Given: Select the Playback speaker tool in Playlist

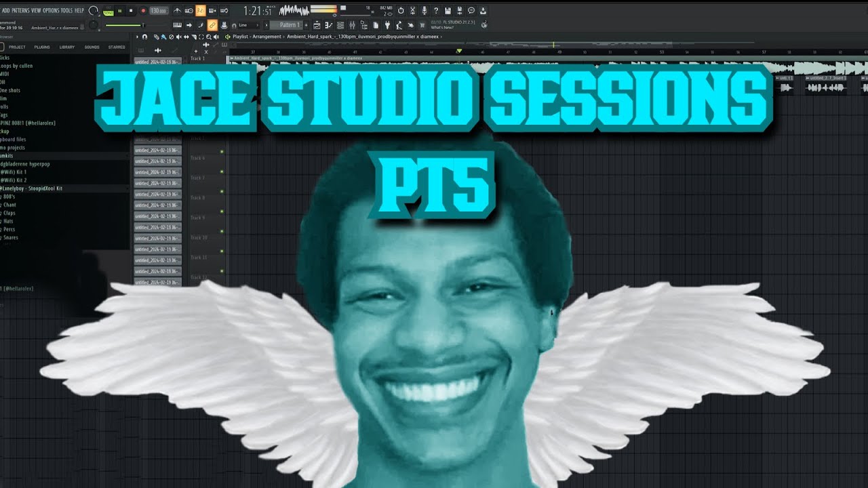Looking at the screenshot, I should (216, 37).
